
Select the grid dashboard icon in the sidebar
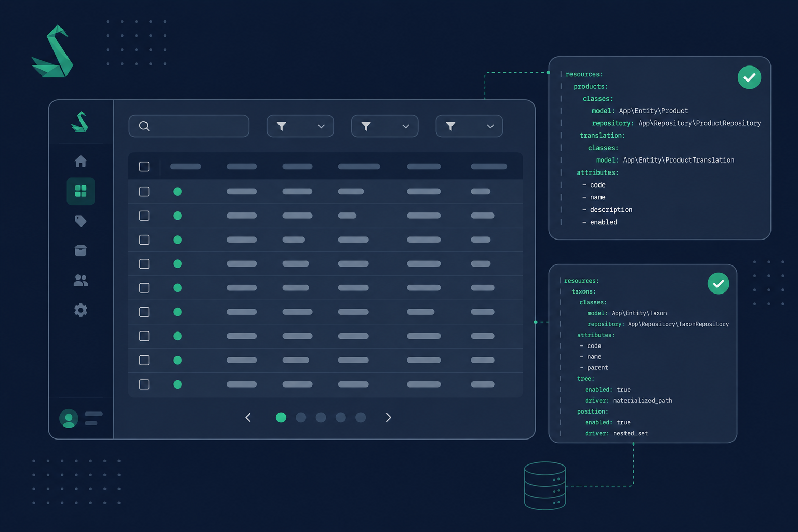pos(81,191)
